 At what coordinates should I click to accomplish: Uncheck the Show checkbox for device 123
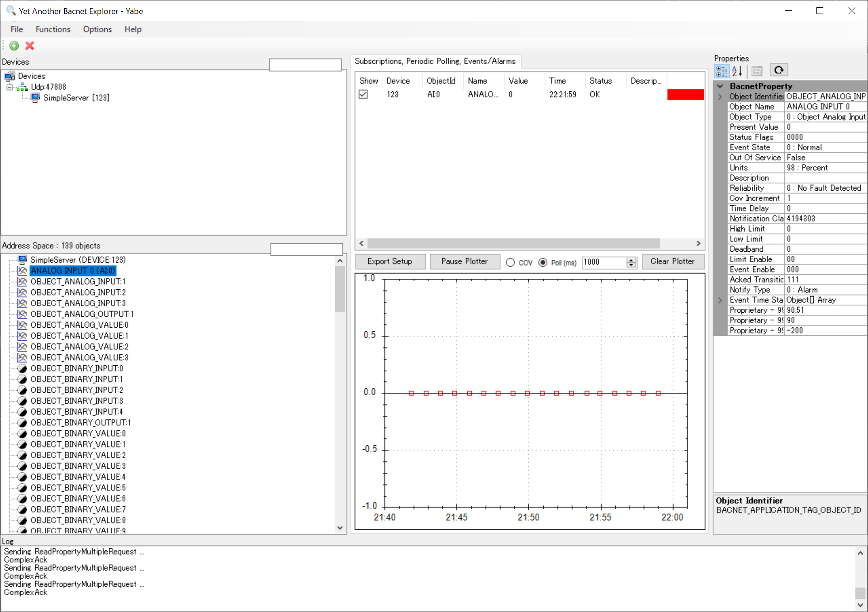363,94
